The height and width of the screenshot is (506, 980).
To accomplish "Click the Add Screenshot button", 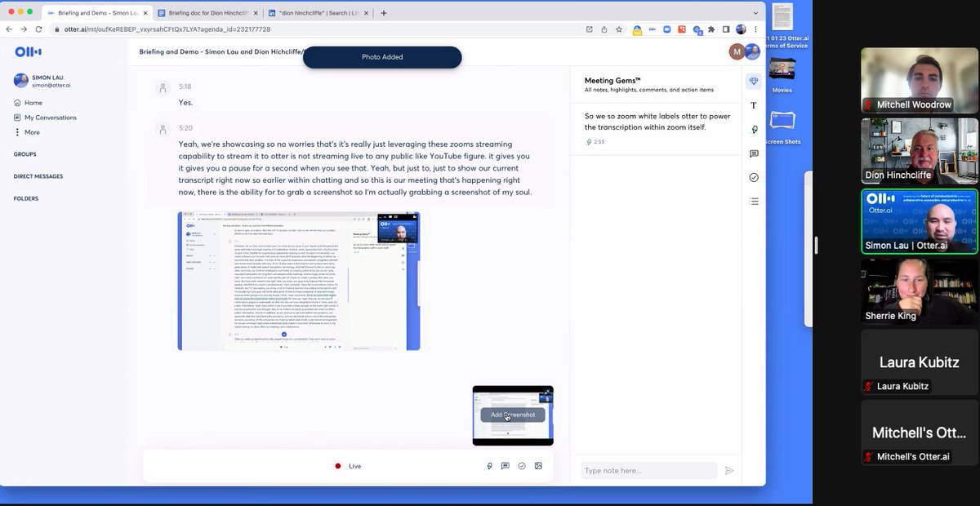I will (513, 415).
